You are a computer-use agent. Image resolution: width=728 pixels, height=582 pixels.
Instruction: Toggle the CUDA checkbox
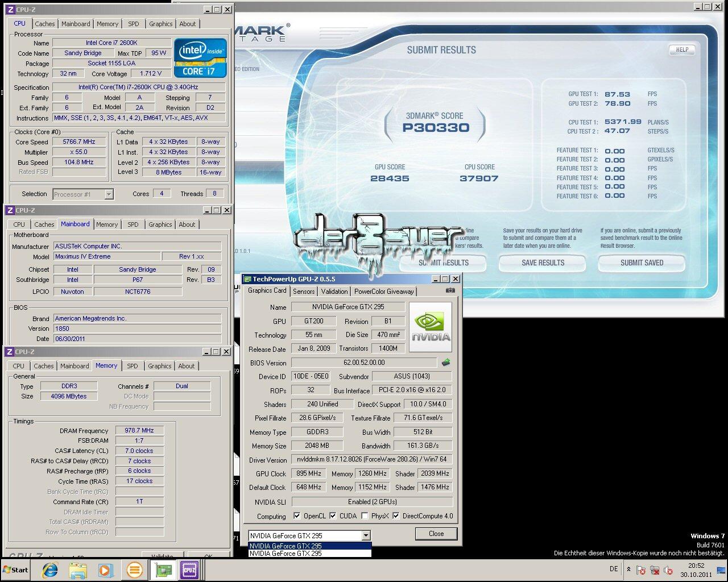[x=332, y=516]
